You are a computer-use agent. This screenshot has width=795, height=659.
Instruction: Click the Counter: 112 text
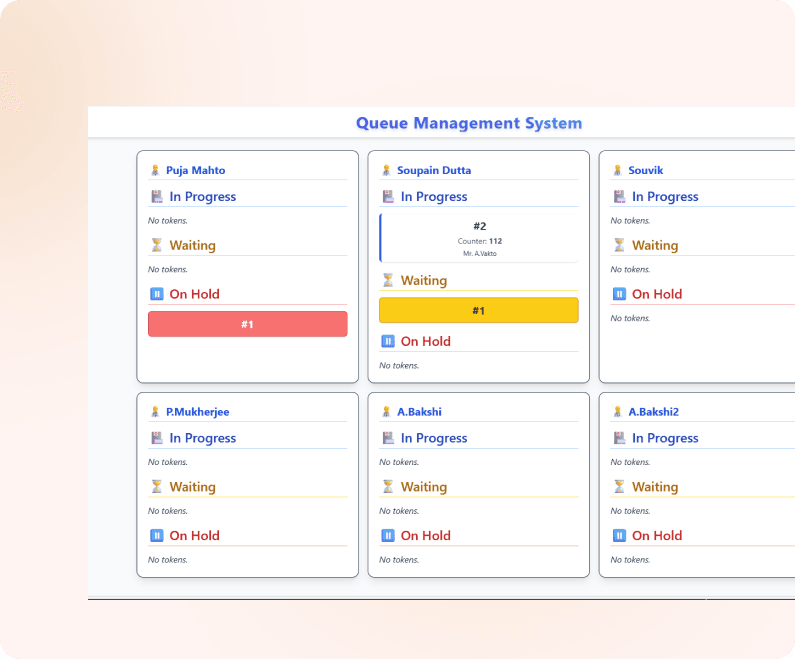pos(480,241)
